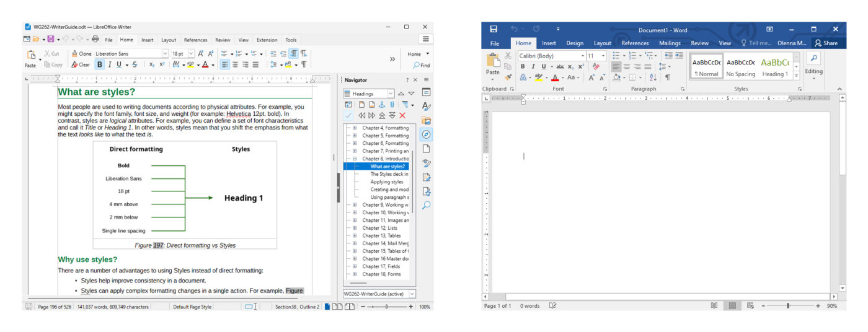Click Increase Indent in LibreOffice Writer
The height and width of the screenshot is (332, 868).
point(273,54)
